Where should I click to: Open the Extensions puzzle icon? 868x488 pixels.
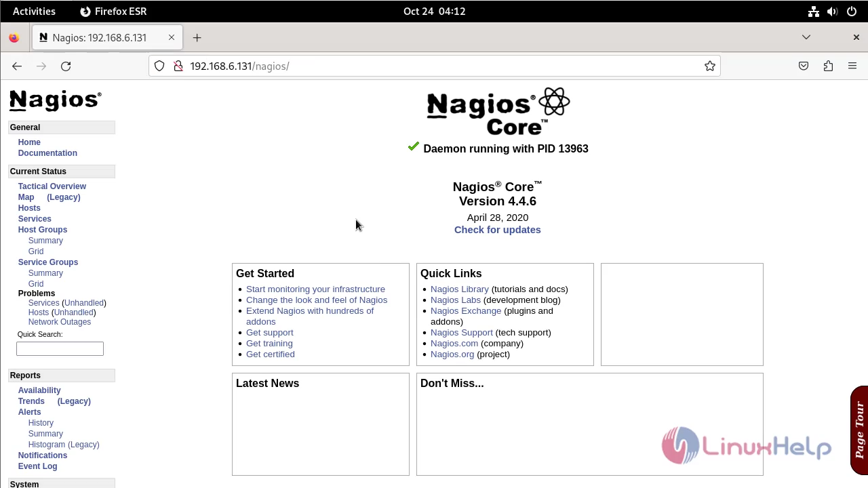tap(828, 66)
